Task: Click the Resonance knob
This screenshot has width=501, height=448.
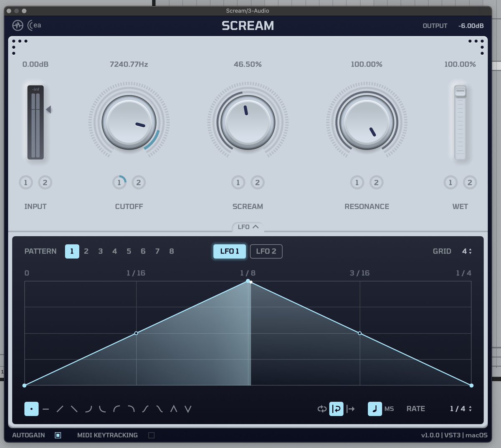Action: coord(367,123)
